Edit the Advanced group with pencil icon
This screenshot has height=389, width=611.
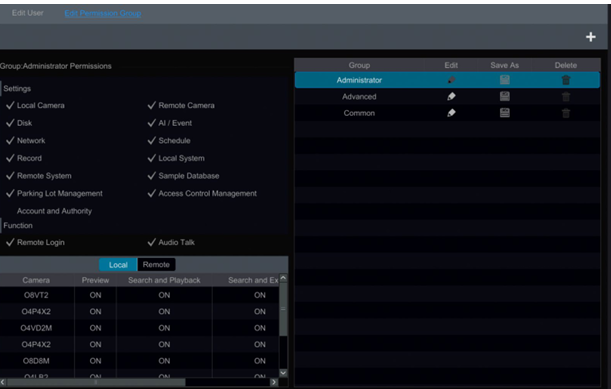[451, 96]
